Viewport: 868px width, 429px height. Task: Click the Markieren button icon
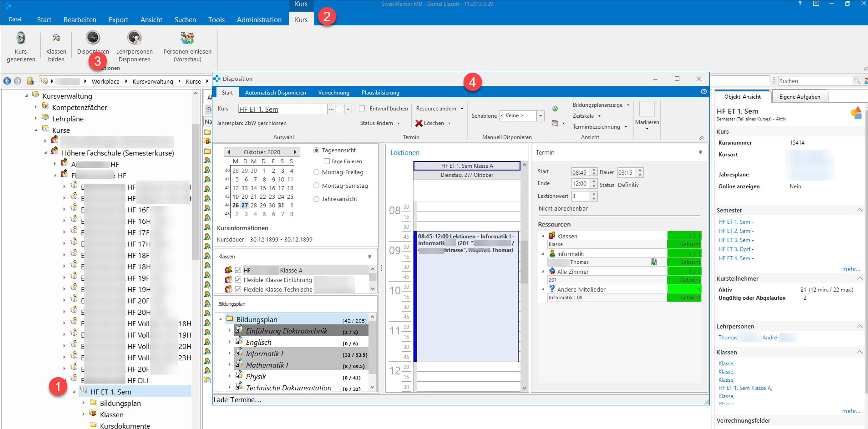pos(646,109)
